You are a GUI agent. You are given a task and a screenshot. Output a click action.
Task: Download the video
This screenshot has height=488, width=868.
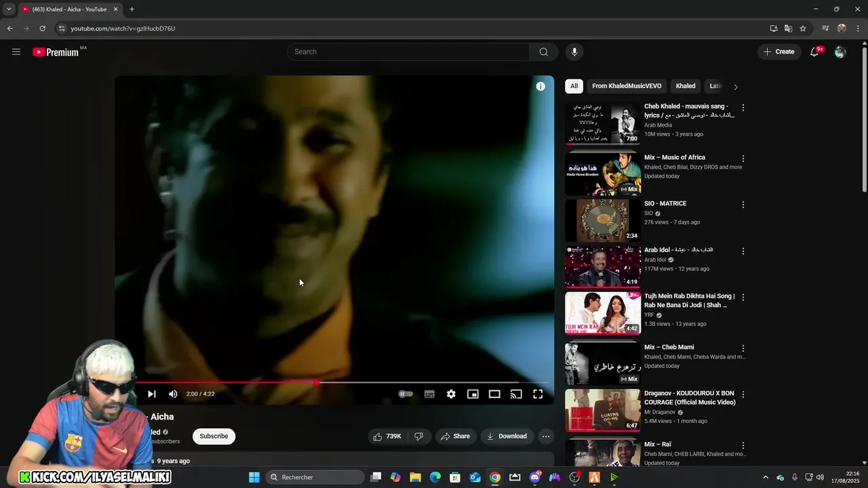tap(507, 436)
